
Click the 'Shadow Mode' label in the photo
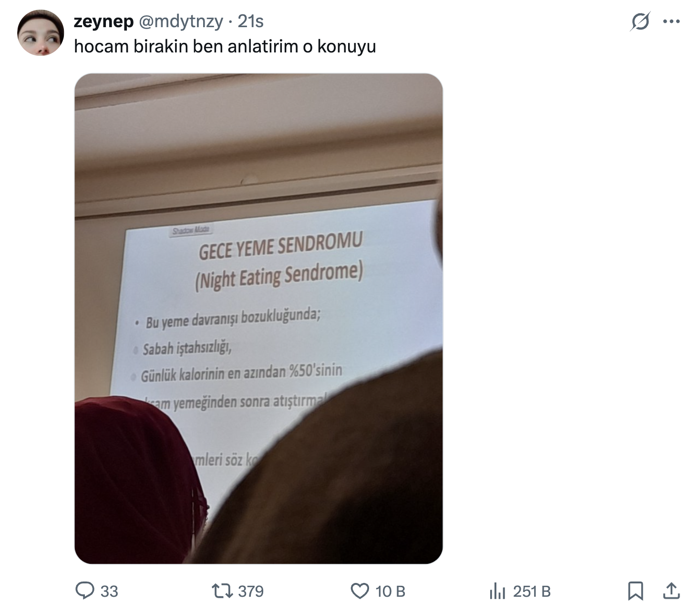pos(191,230)
